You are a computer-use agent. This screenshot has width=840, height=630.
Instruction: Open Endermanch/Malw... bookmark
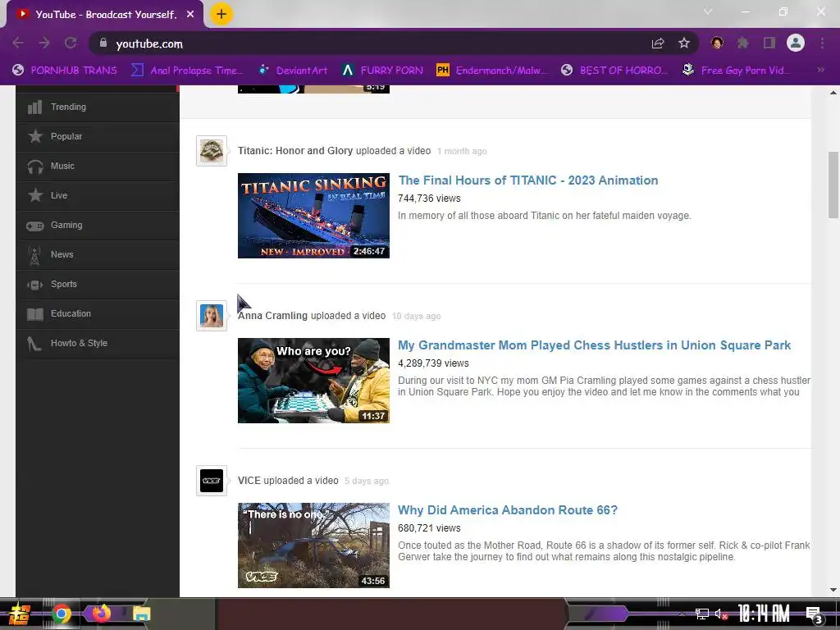(492, 71)
